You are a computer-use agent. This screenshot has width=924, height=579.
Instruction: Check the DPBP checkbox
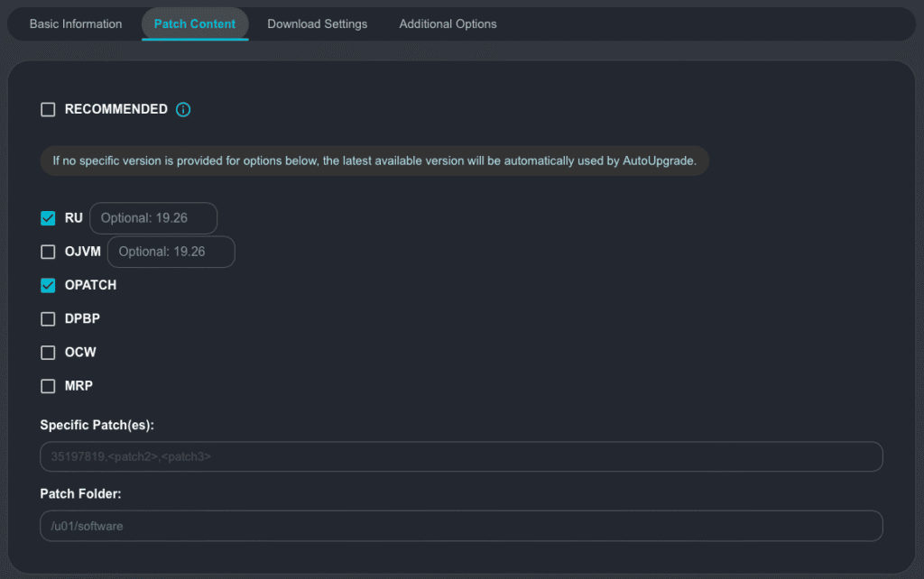48,319
